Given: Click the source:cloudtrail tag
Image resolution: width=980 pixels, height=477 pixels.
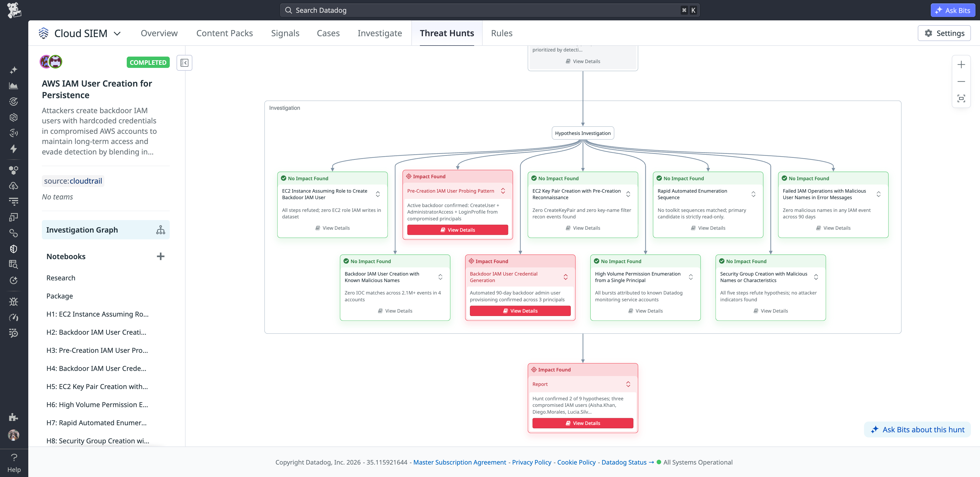Looking at the screenshot, I should tap(73, 181).
